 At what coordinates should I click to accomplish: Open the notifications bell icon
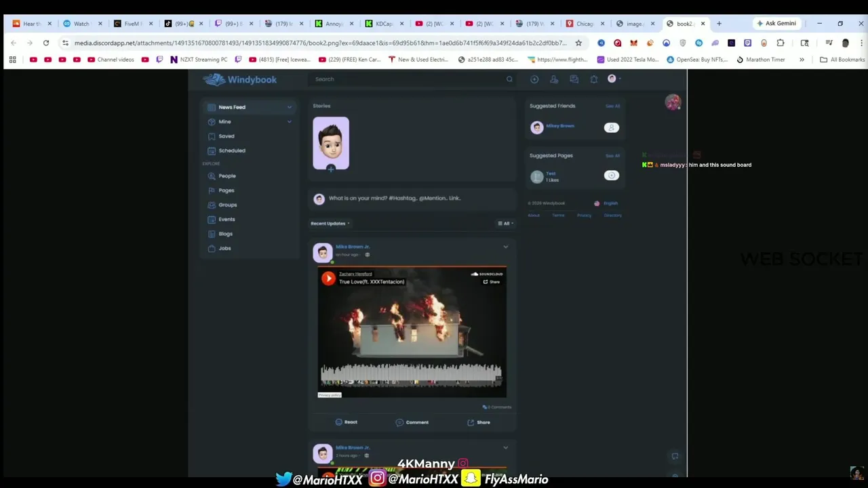point(593,79)
